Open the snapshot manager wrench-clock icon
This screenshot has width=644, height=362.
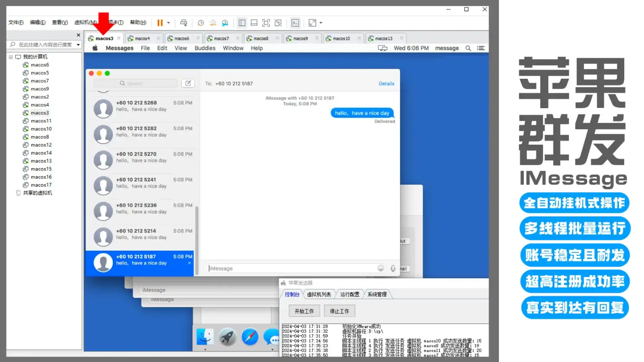tap(225, 23)
